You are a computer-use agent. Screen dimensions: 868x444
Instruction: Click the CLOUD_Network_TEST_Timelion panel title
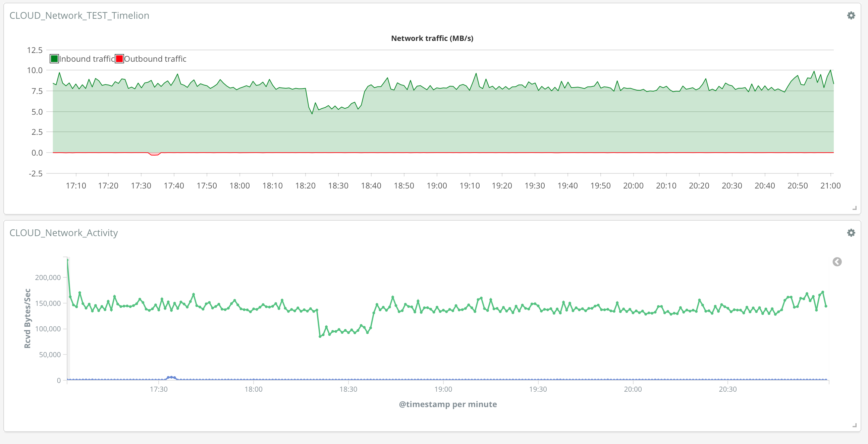(x=79, y=15)
